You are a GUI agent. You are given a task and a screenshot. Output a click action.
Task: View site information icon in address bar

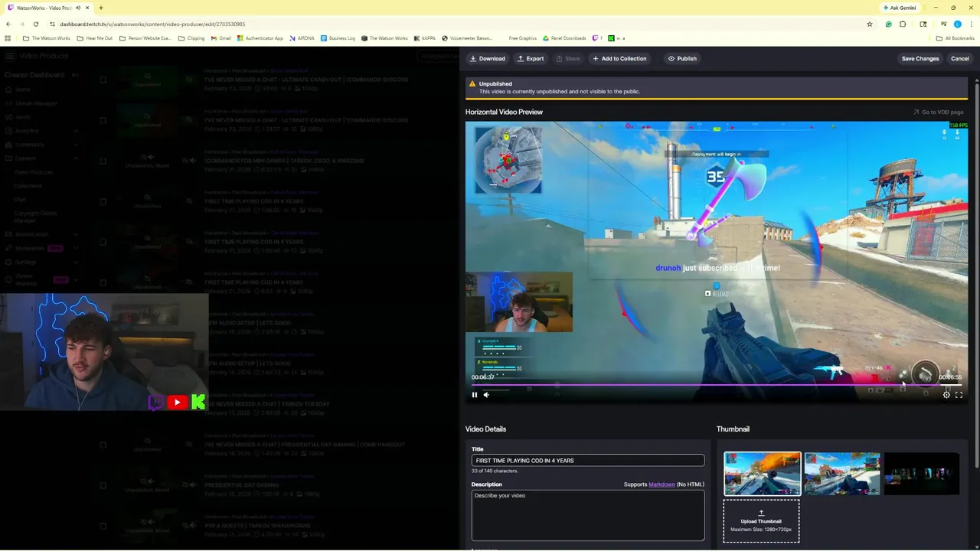53,24
